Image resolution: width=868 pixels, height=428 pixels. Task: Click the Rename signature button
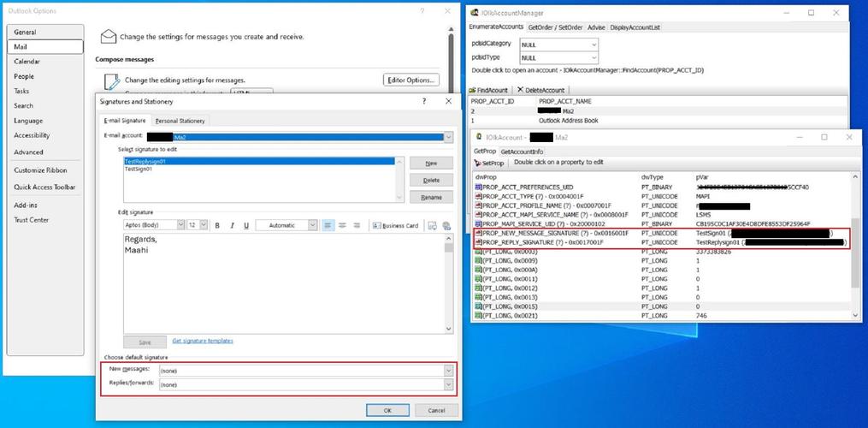point(431,198)
